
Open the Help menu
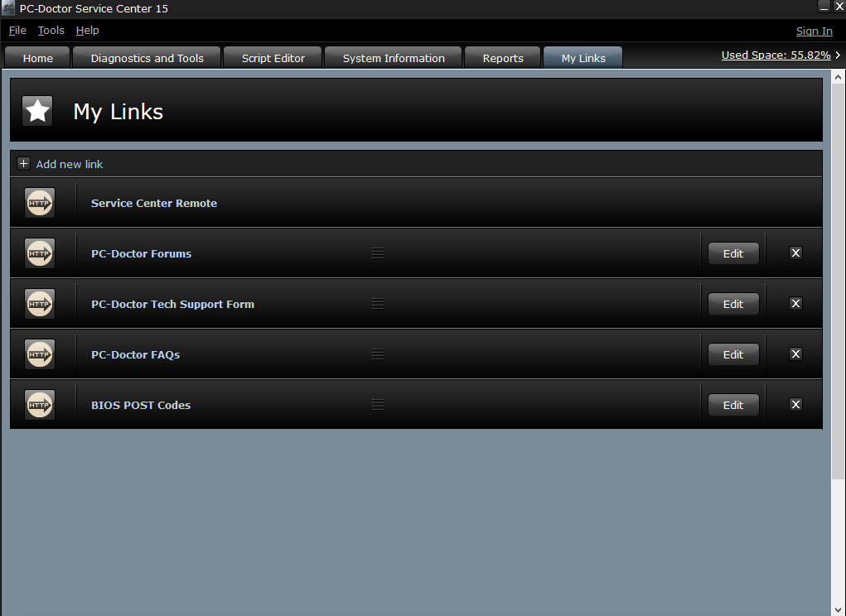87,30
